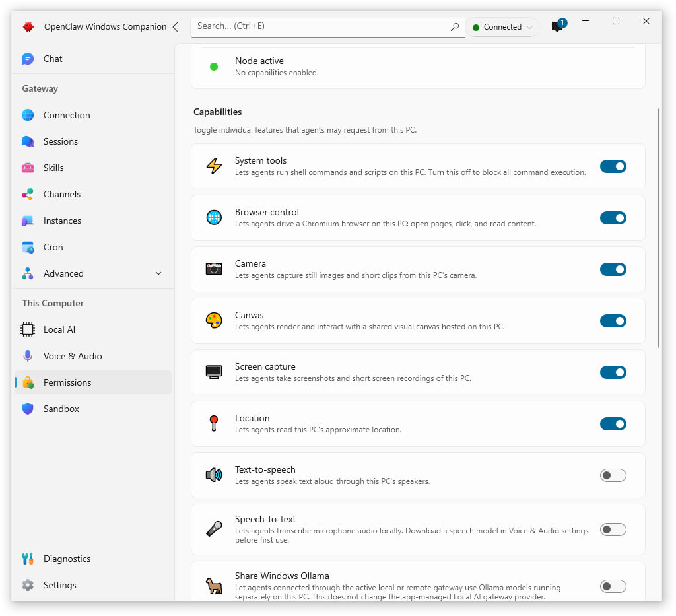Switch off the Camera toggle
676x616 pixels.
613,269
